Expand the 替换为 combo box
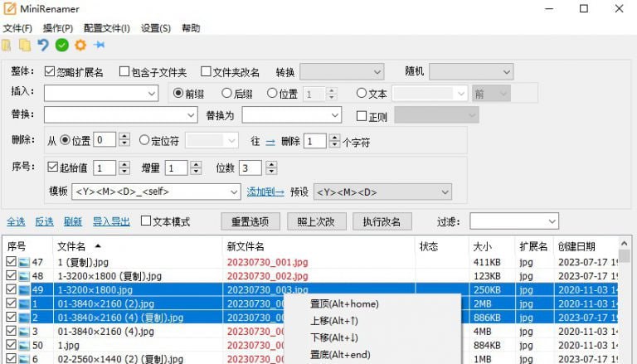637x364 pixels. (x=335, y=115)
